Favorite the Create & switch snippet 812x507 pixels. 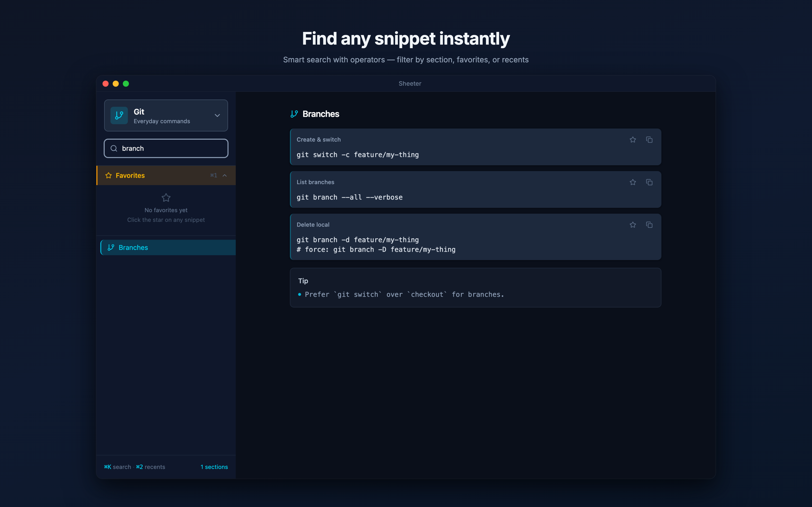pos(633,139)
